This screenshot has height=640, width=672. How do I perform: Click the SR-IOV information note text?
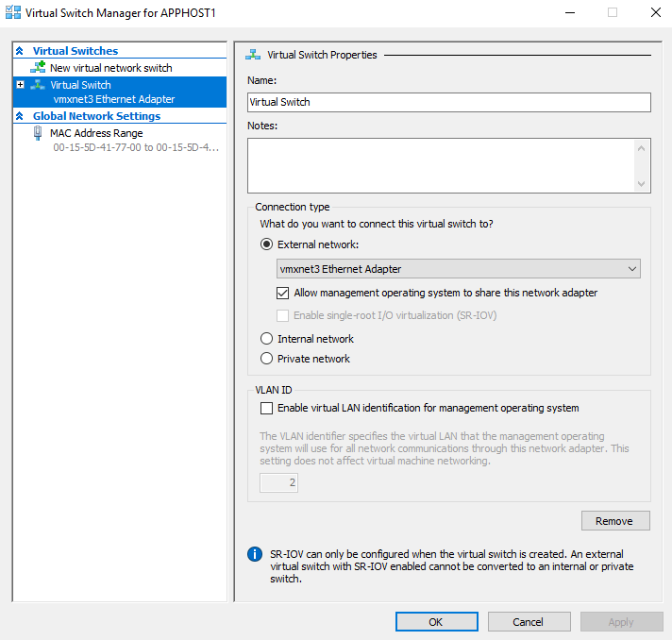[452, 566]
